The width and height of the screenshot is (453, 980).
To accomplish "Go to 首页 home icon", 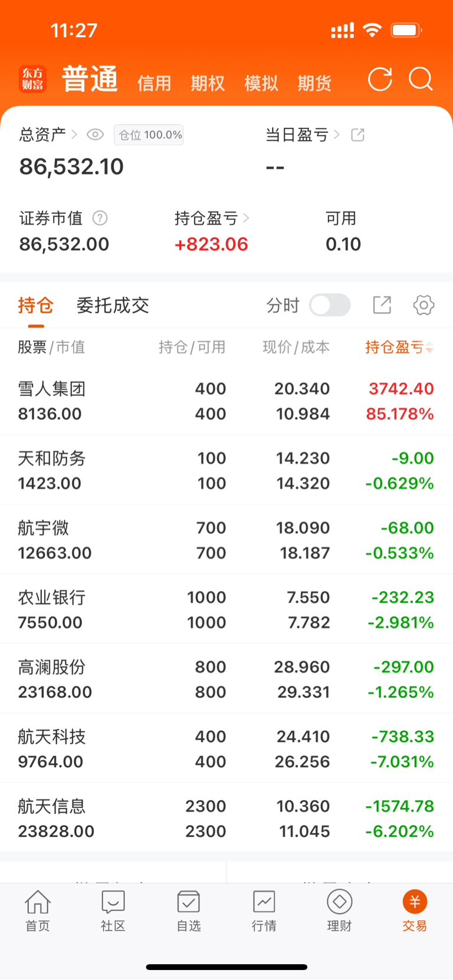I will 38,910.
